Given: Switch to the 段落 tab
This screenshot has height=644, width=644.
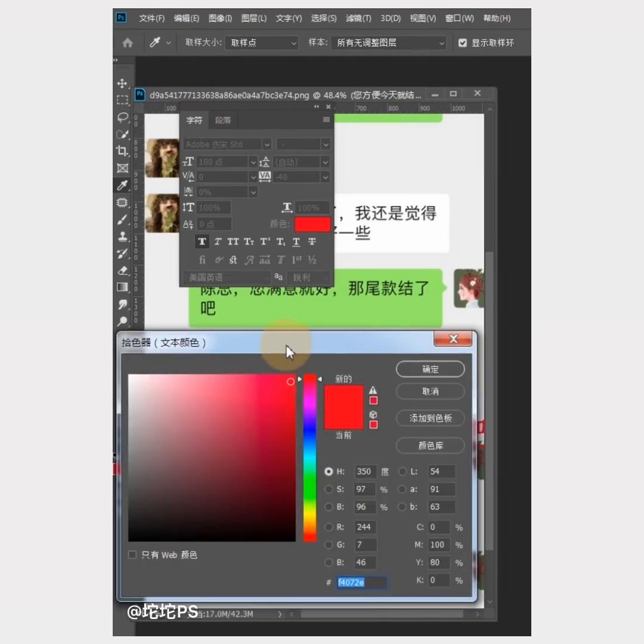Looking at the screenshot, I should [222, 120].
